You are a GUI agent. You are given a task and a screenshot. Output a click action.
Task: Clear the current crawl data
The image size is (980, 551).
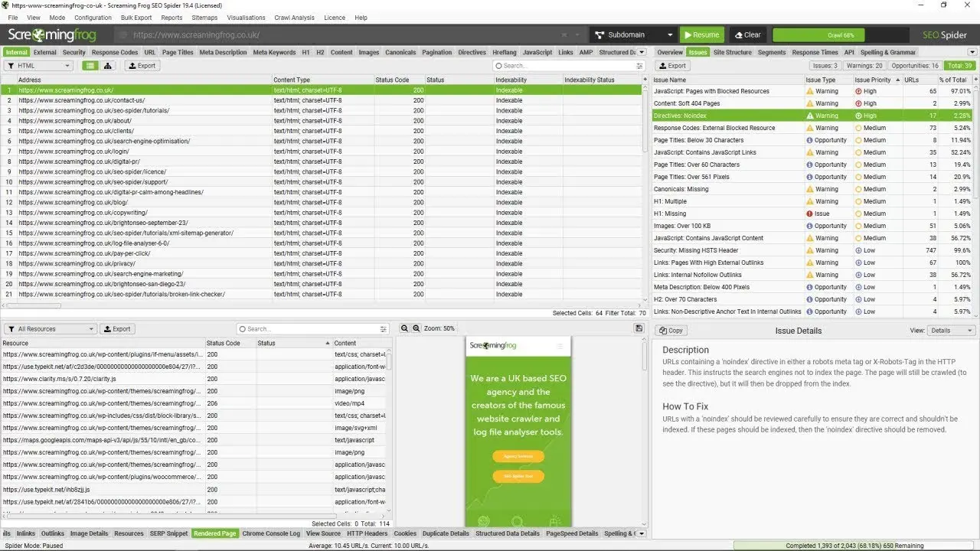pos(746,34)
